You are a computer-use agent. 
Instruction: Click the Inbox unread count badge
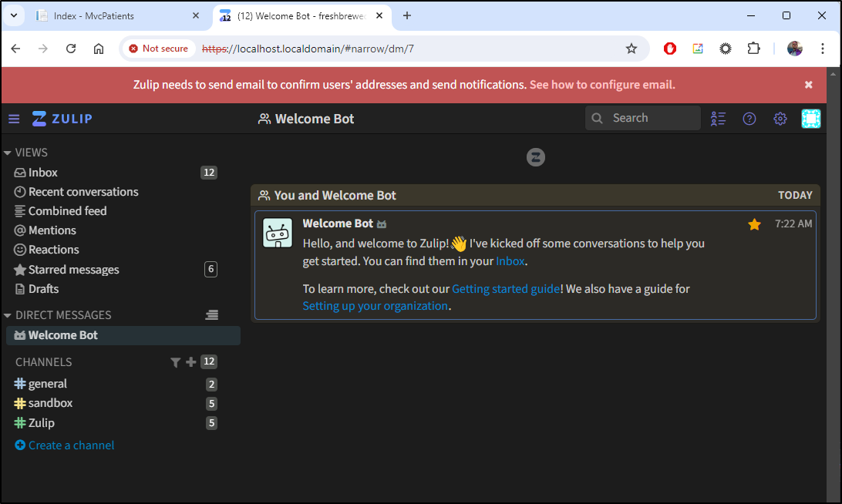[x=209, y=173]
